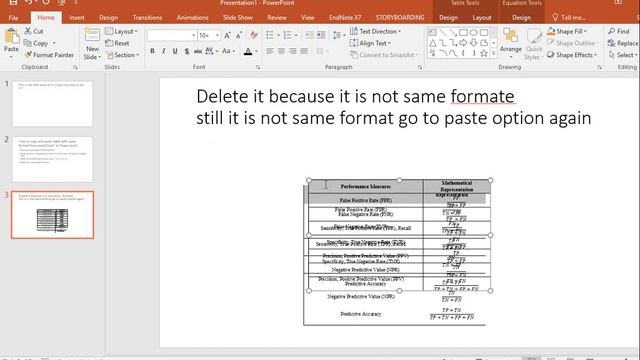Open Font dialog launcher
Viewport: 640px width, 360px height.
tap(258, 67)
